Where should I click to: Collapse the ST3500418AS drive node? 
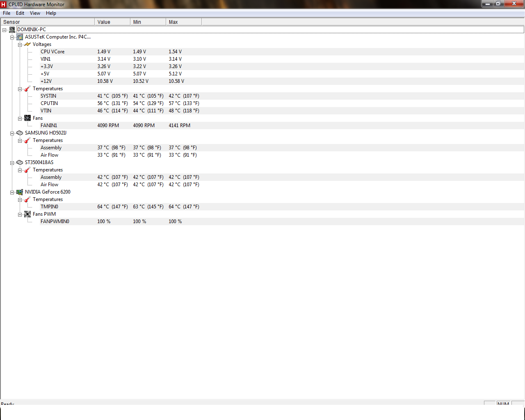12,162
